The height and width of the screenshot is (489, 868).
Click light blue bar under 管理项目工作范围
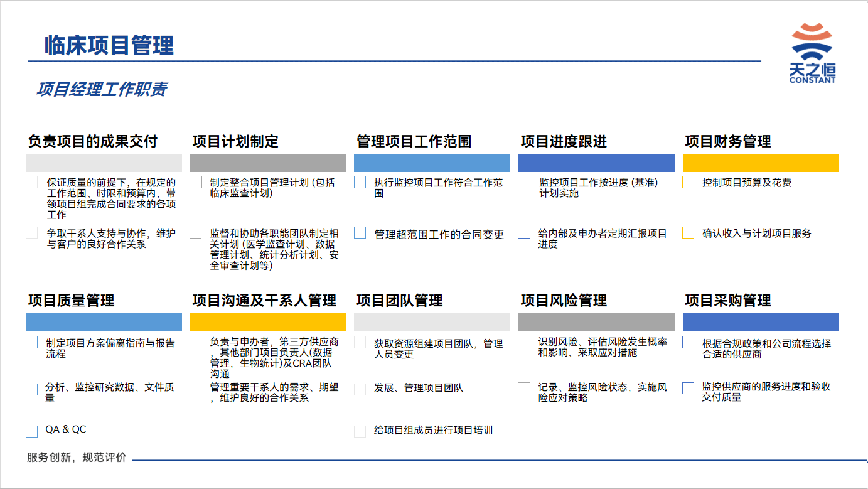(432, 163)
